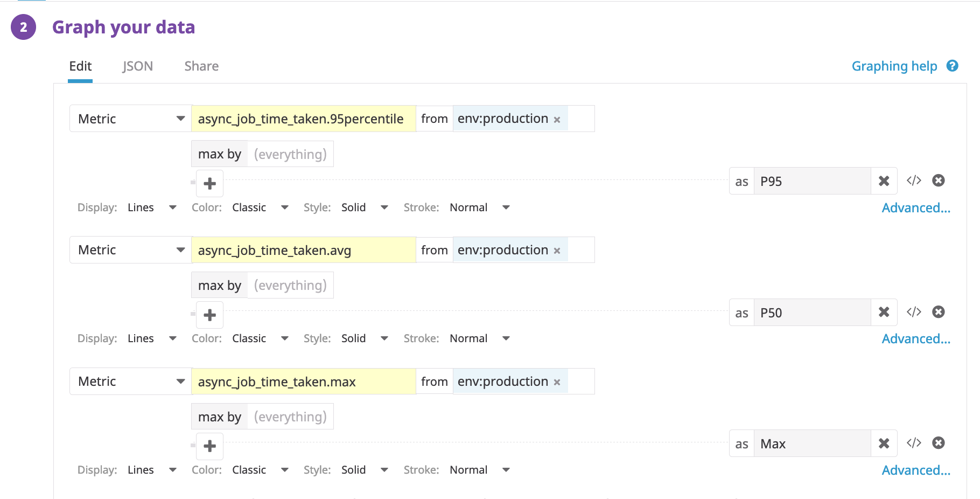Expand the Stroke Normal dropdown for P50
This screenshot has height=499, width=980.
[x=479, y=338]
